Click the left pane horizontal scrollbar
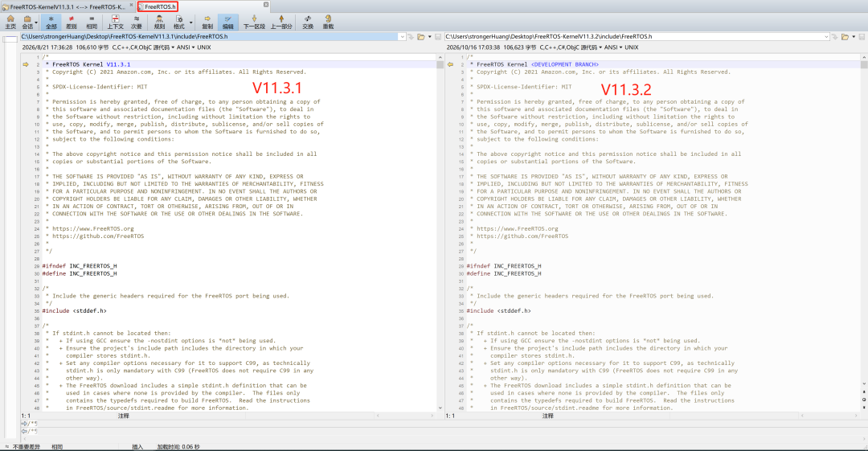Viewport: 868px width, 451px height. [405, 416]
